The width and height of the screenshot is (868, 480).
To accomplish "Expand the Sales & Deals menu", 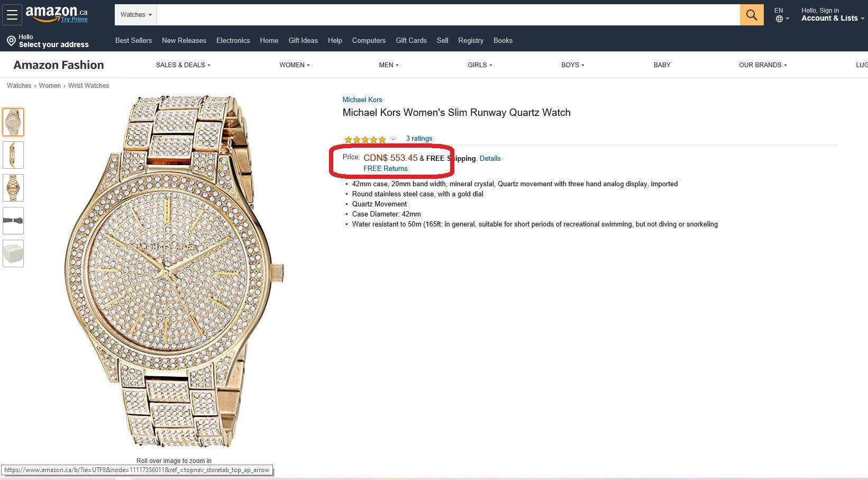I will [x=183, y=65].
